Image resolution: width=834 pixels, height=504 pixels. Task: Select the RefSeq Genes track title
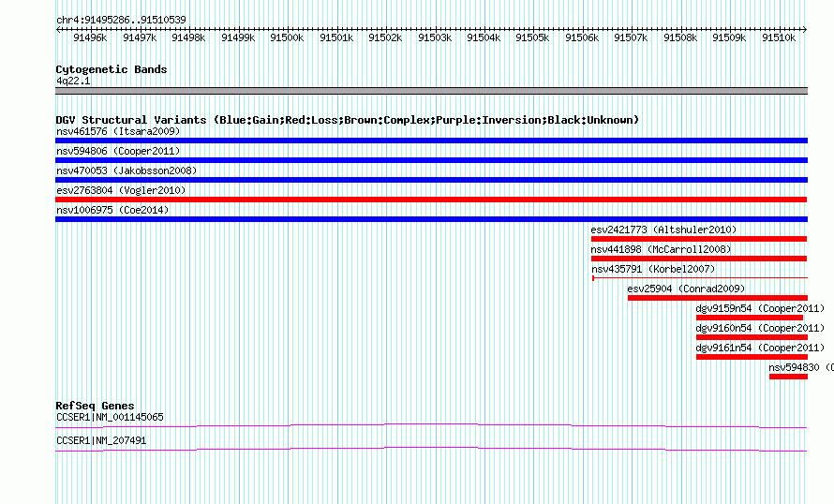click(95, 406)
